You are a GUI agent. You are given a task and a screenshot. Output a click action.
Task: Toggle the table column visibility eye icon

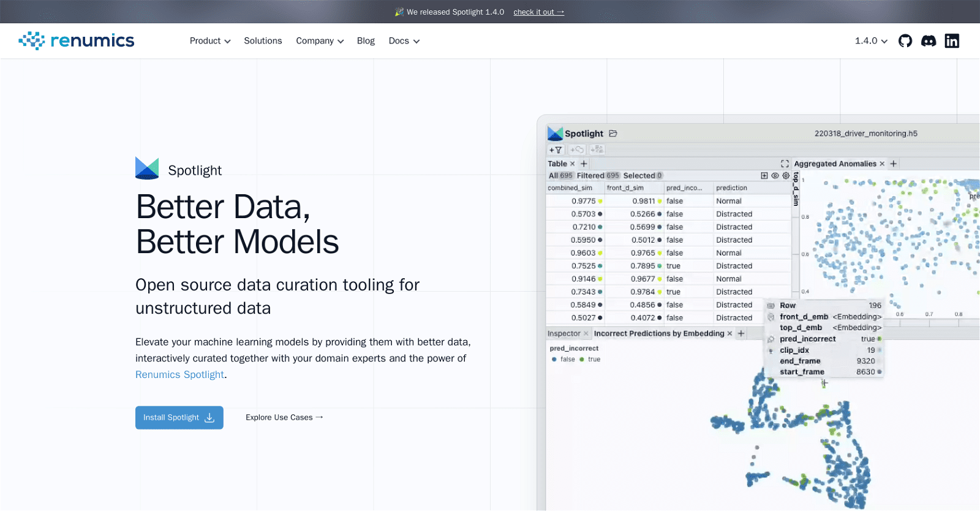(775, 176)
